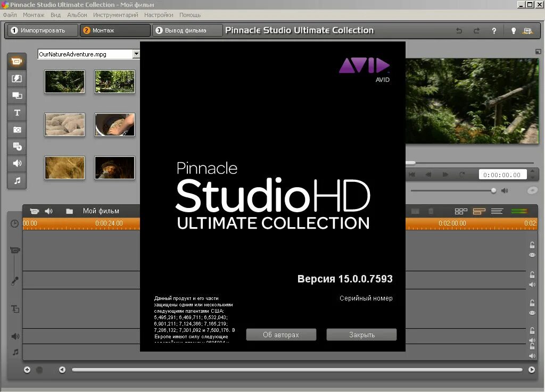
Task: Toggle the lock on the sound effects track
Action: coord(532,330)
